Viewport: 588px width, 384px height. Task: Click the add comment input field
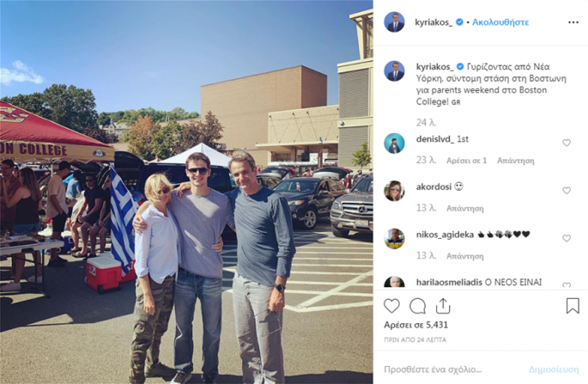pyautogui.click(x=450, y=369)
